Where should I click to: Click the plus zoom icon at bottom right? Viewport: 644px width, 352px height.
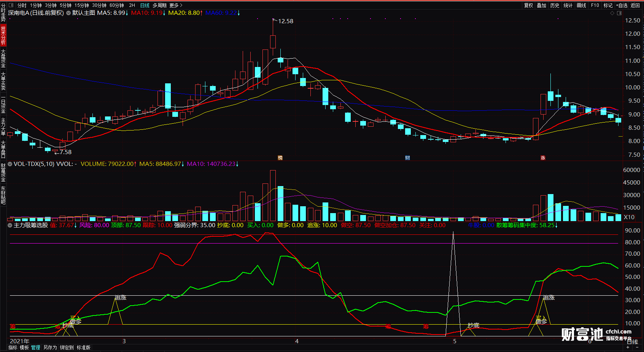(x=628, y=347)
